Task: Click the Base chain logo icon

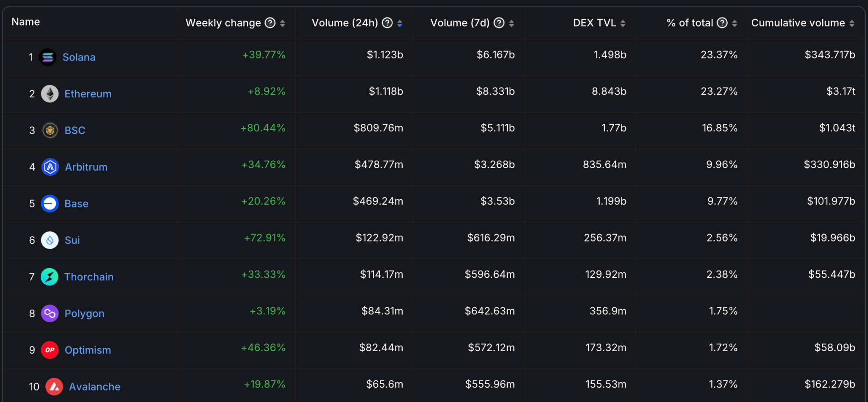Action: click(50, 204)
